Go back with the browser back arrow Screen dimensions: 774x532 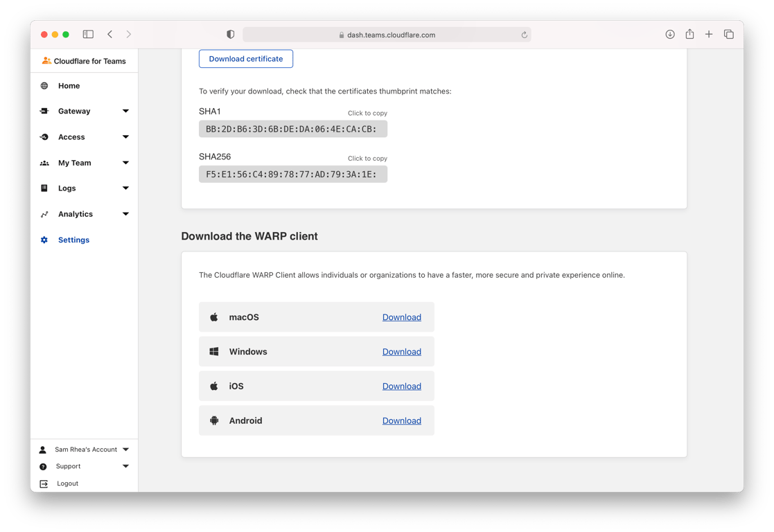pos(110,34)
